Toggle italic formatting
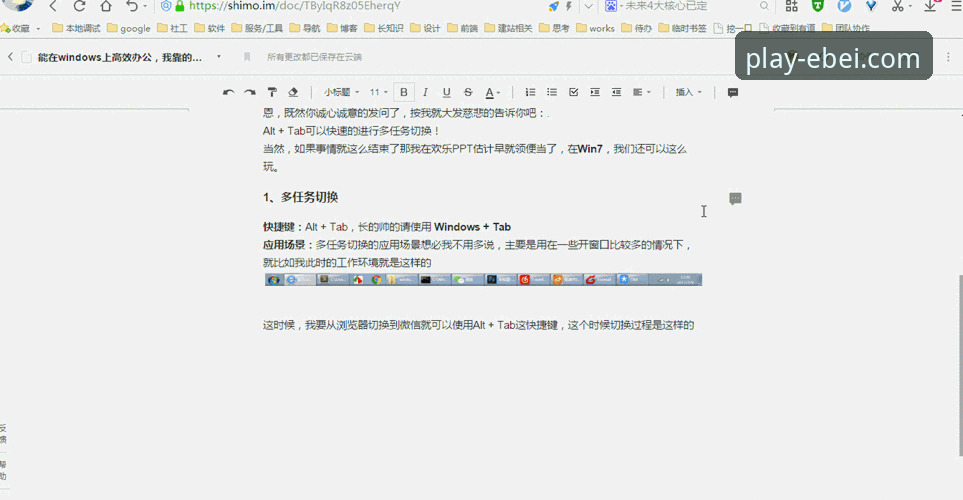 pyautogui.click(x=425, y=92)
